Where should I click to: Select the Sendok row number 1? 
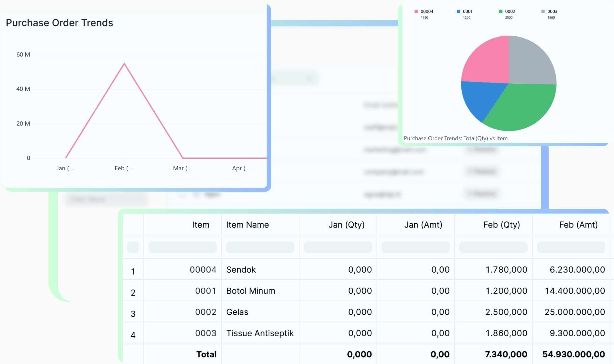[x=133, y=271]
